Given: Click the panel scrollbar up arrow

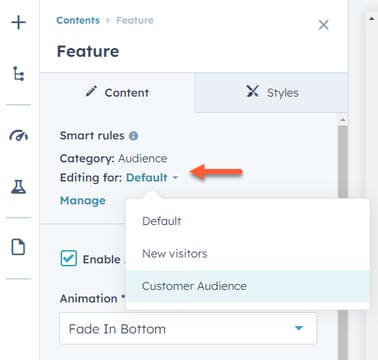Looking at the screenshot, I should click(x=343, y=120).
